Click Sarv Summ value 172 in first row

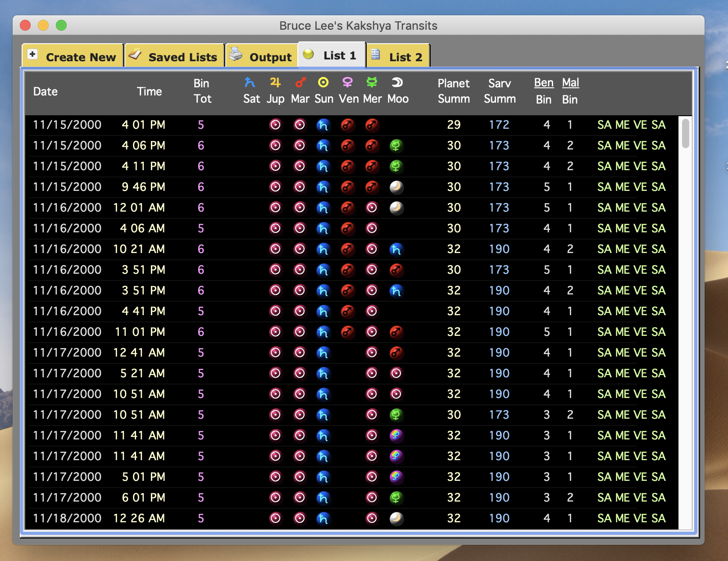coord(499,125)
